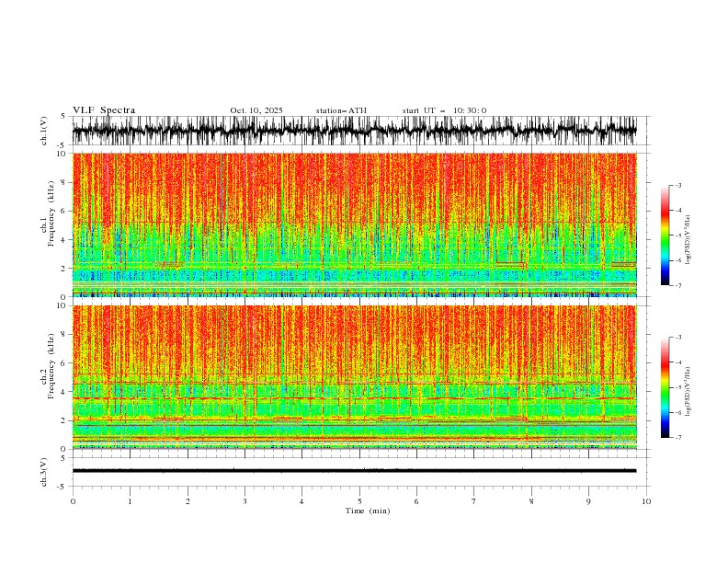Click the ch.1 spectrogram color scale bar
This screenshot has width=728, height=563.
click(x=665, y=236)
